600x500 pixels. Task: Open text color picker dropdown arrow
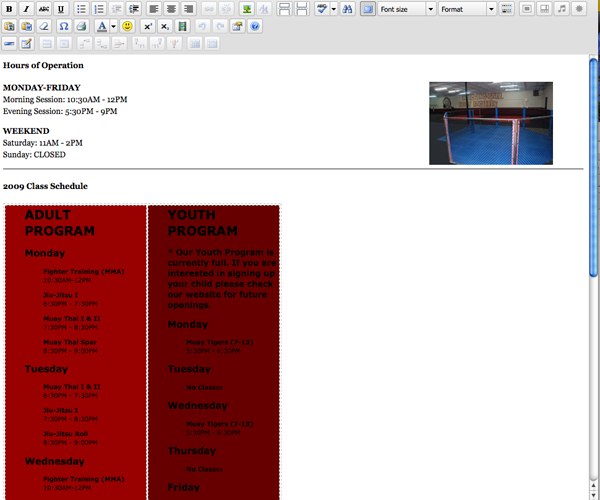coord(114,26)
